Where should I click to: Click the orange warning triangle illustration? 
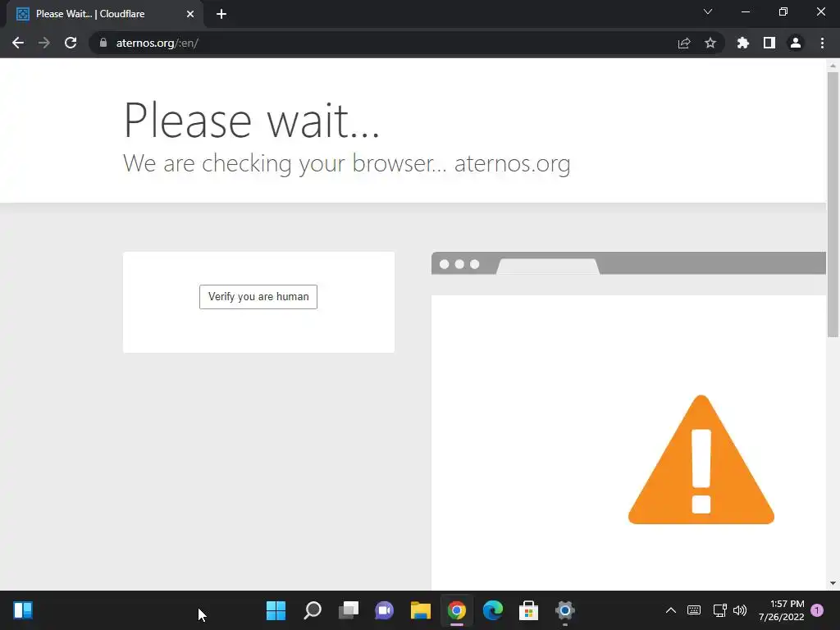click(x=701, y=459)
